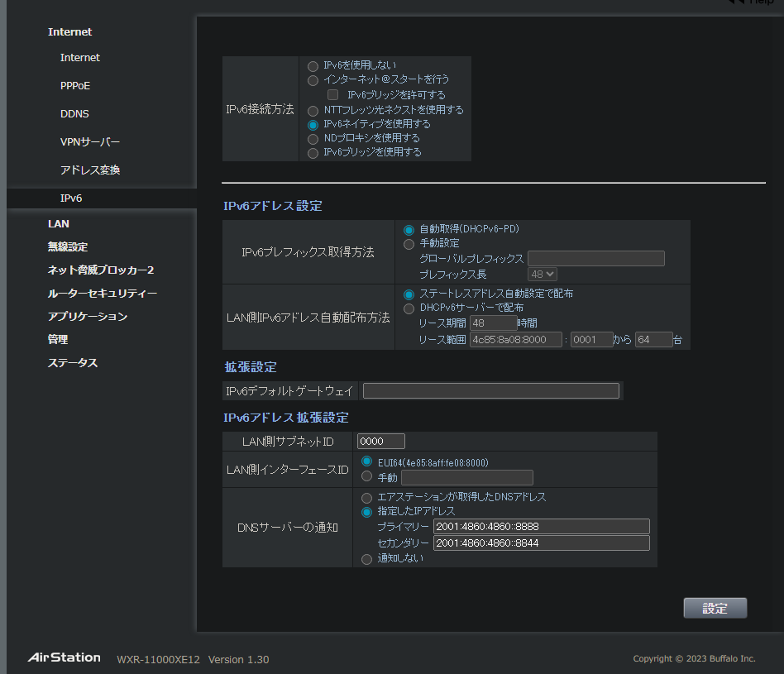The width and height of the screenshot is (784, 674).
Task: Select 「NTTフレッツ光ネクストを使用する」 option
Action: point(313,110)
